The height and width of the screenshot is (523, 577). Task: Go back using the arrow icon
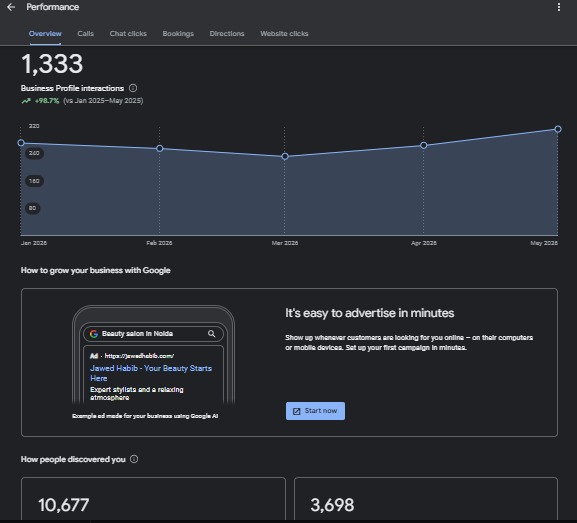click(11, 7)
